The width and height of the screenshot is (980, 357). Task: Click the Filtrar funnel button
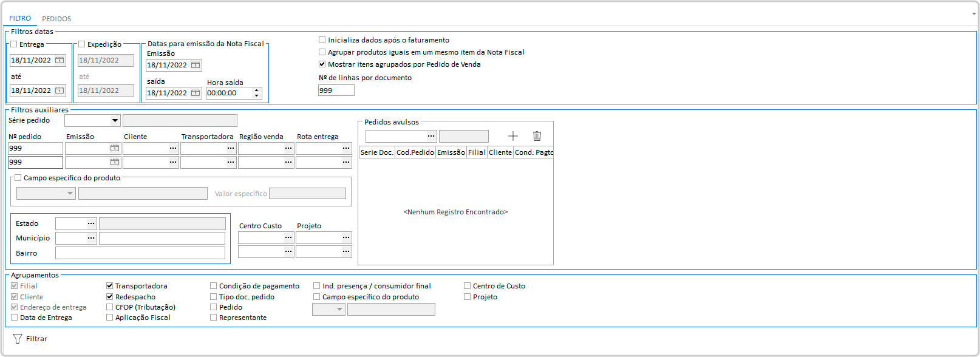pos(30,339)
